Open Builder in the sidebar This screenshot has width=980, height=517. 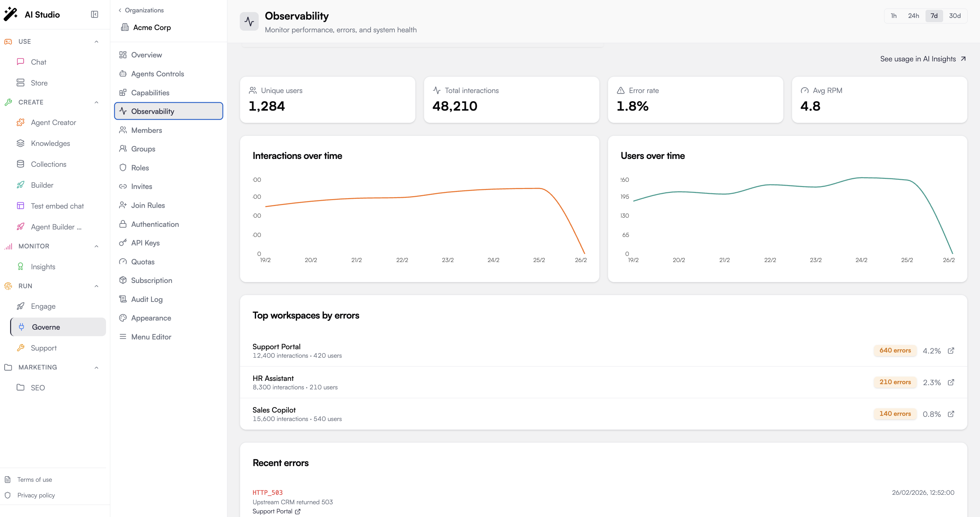pos(58,185)
